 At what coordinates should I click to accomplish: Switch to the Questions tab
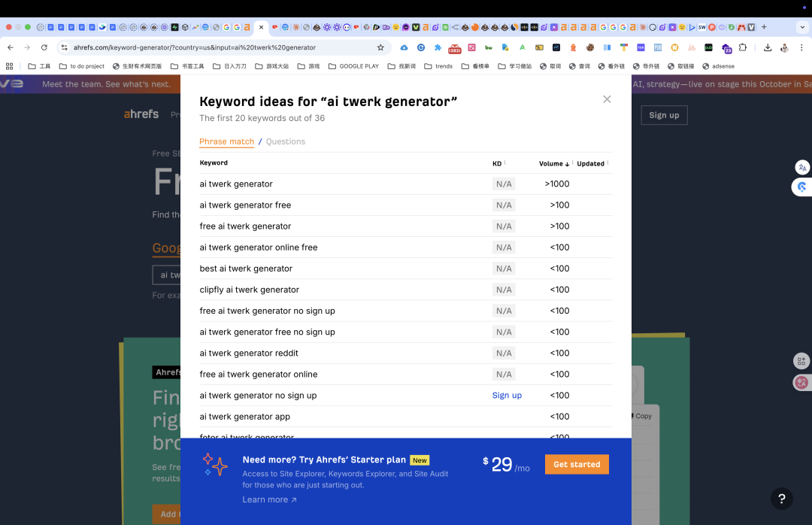pos(286,141)
